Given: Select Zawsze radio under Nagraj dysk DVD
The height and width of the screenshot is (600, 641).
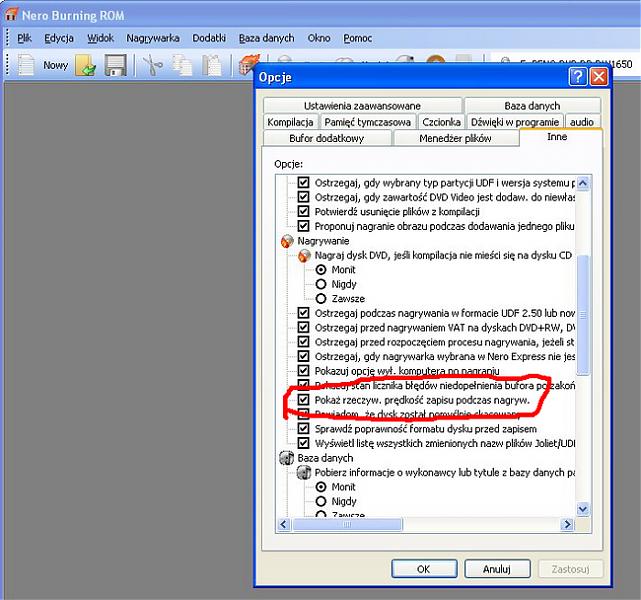Looking at the screenshot, I should pos(321,298).
